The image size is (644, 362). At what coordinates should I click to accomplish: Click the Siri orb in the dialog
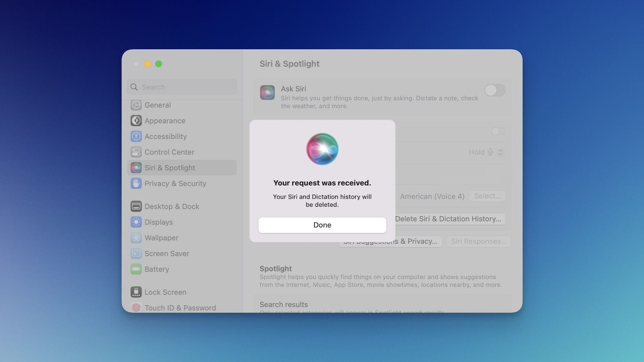[322, 149]
